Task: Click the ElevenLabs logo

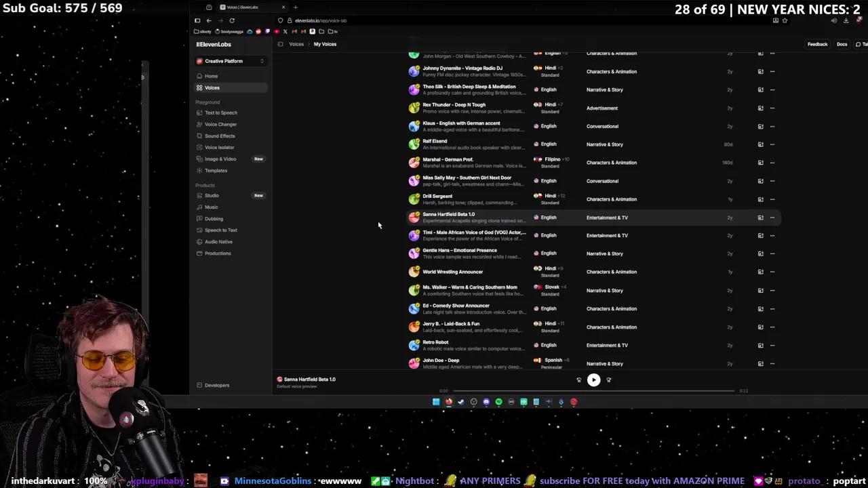Action: click(214, 44)
